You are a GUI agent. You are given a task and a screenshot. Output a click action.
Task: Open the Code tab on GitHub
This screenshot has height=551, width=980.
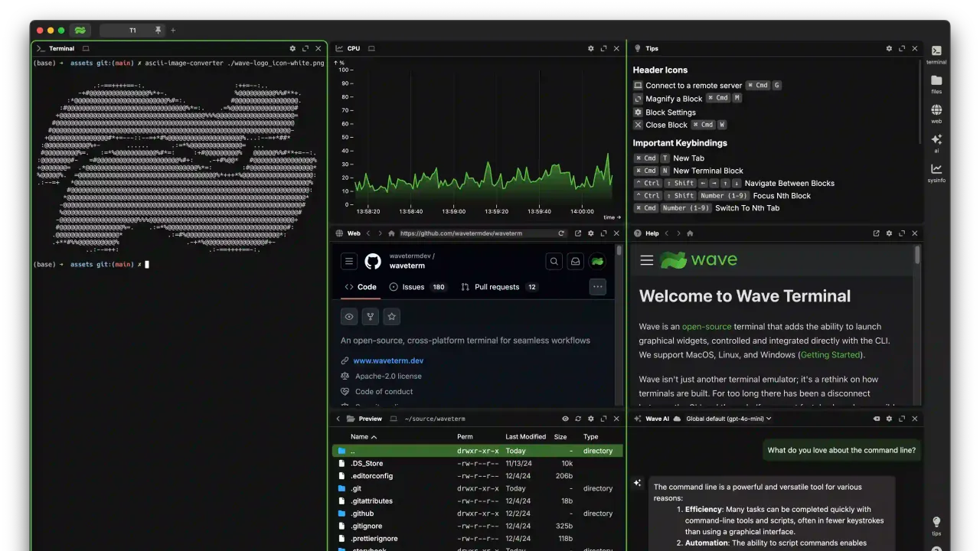[360, 287]
